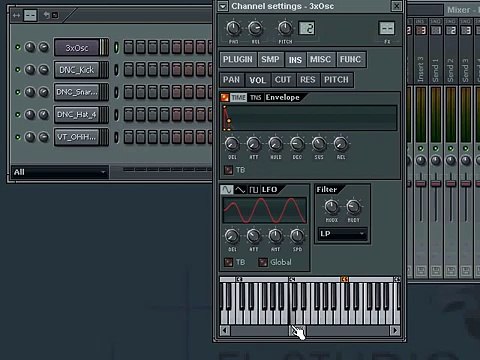Select the DNC_Snar... channel button
The image size is (480, 360).
pyautogui.click(x=77, y=92)
